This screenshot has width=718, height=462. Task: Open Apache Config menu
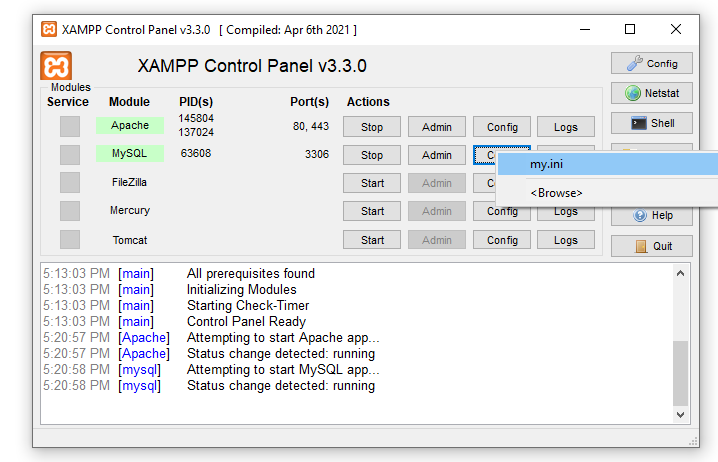[x=502, y=127]
